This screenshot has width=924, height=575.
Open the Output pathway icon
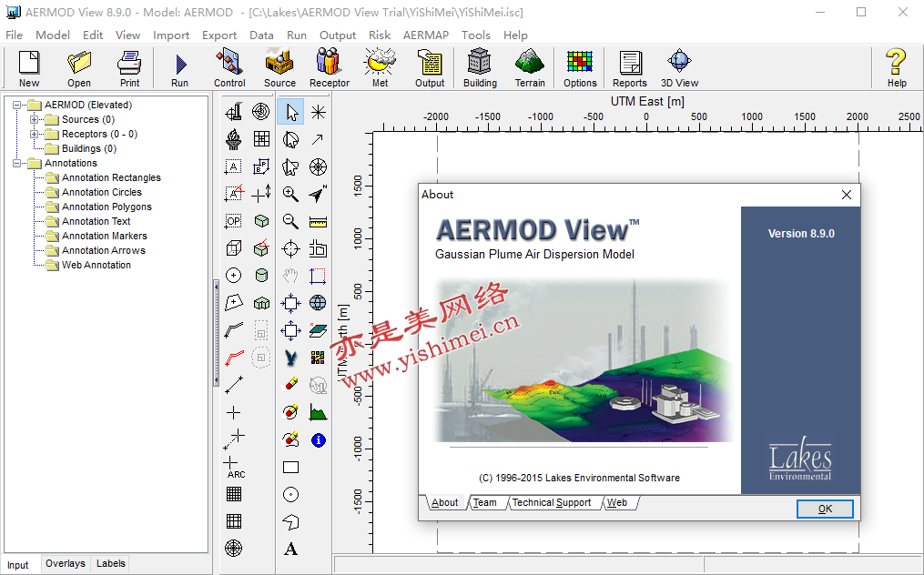point(430,68)
